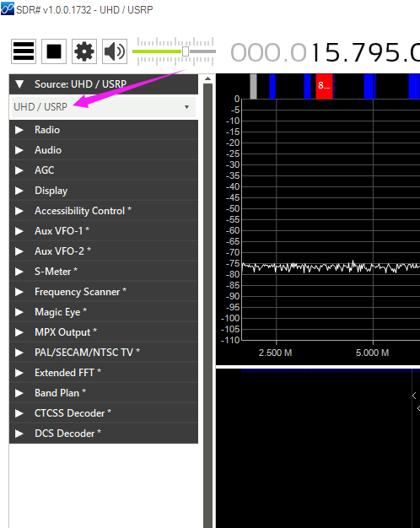The height and width of the screenshot is (528, 420).
Task: Expand the MPX Output panel
Action: point(104,332)
